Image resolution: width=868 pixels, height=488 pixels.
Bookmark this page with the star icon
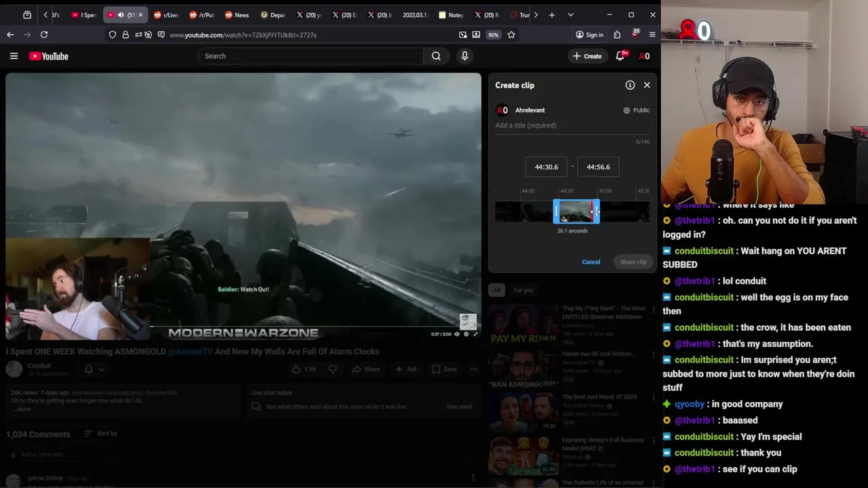click(x=511, y=35)
